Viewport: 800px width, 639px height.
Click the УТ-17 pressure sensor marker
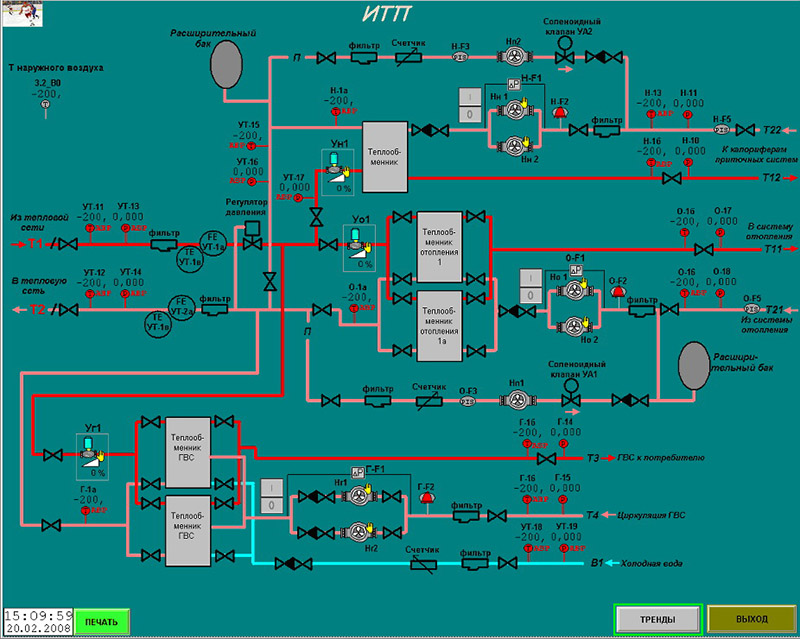click(x=298, y=198)
